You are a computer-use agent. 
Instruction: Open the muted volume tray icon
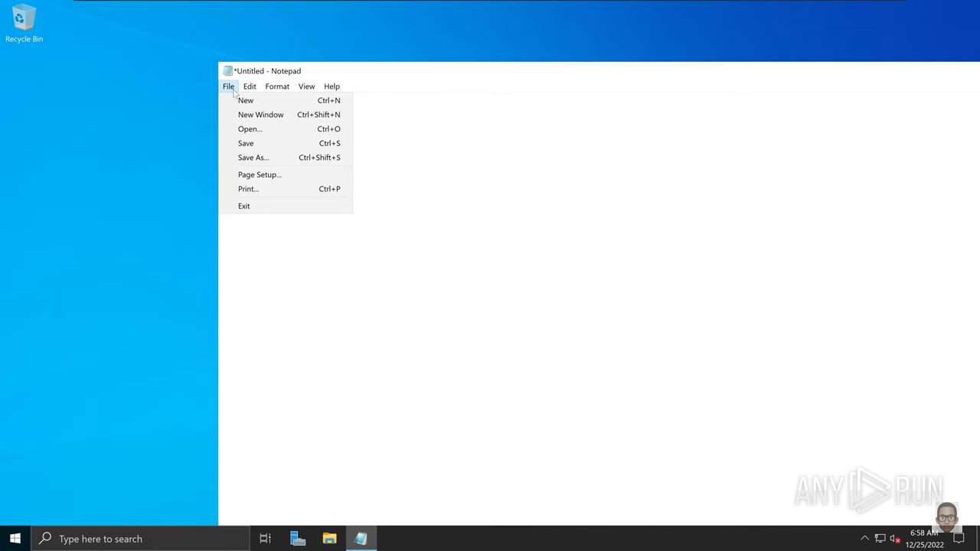click(894, 539)
